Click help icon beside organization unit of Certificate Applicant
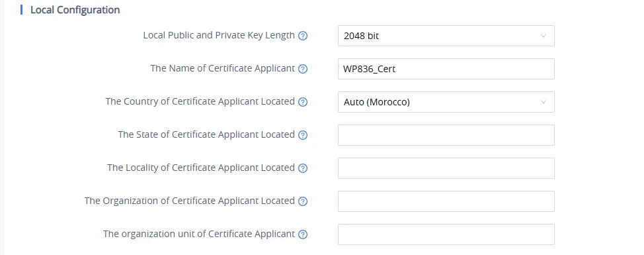 [x=303, y=234]
